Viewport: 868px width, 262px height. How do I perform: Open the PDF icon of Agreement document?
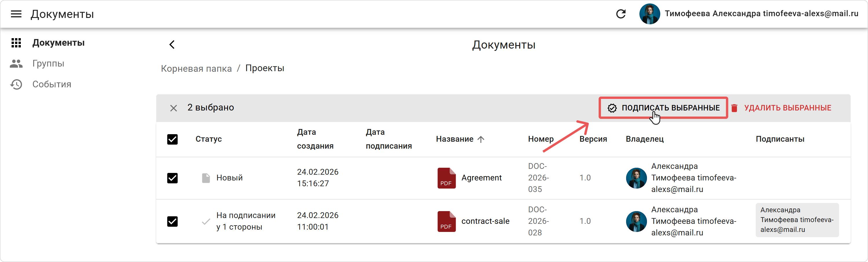click(x=446, y=178)
